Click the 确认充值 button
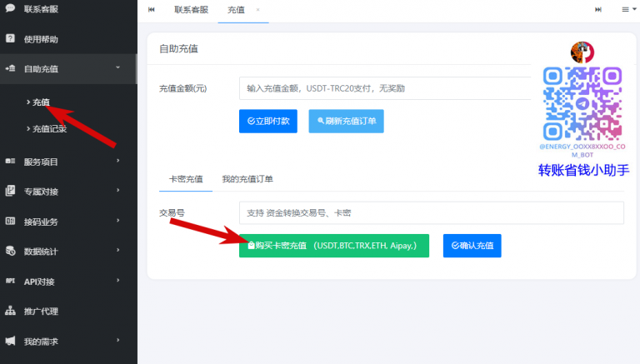Screen dimensions: 640x364 point(472,246)
